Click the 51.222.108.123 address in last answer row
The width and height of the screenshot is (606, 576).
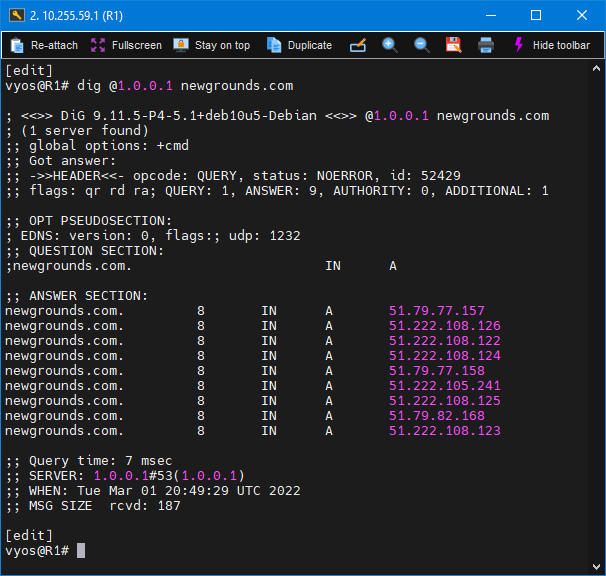coord(444,431)
